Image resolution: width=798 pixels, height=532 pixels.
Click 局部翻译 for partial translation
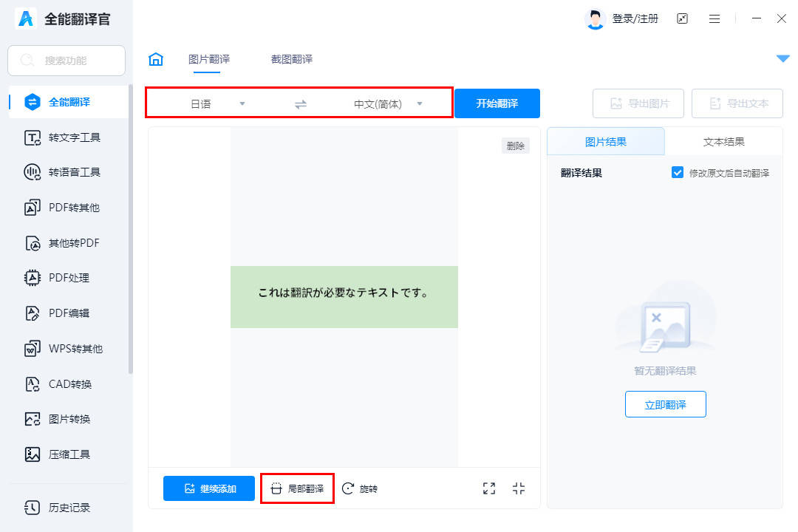click(297, 488)
